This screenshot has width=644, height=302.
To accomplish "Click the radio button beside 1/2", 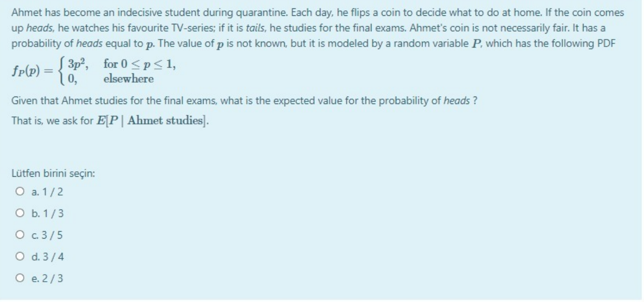I will click(21, 193).
